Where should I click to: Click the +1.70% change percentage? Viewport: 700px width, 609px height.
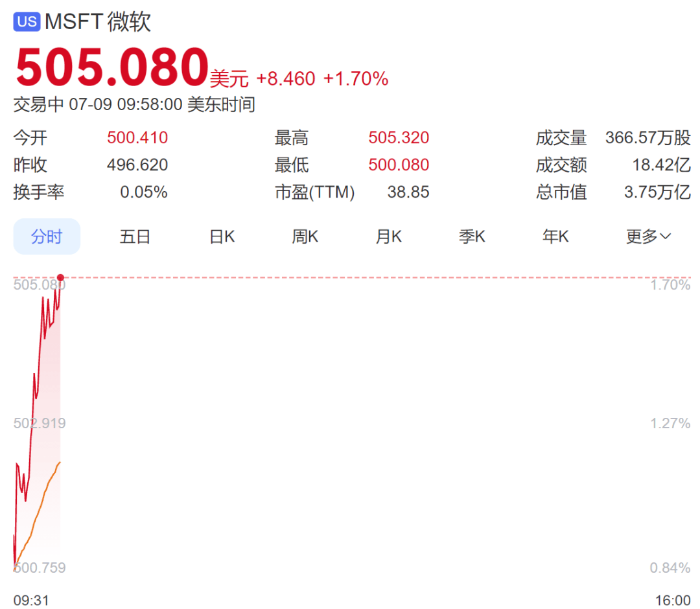[x=356, y=79]
